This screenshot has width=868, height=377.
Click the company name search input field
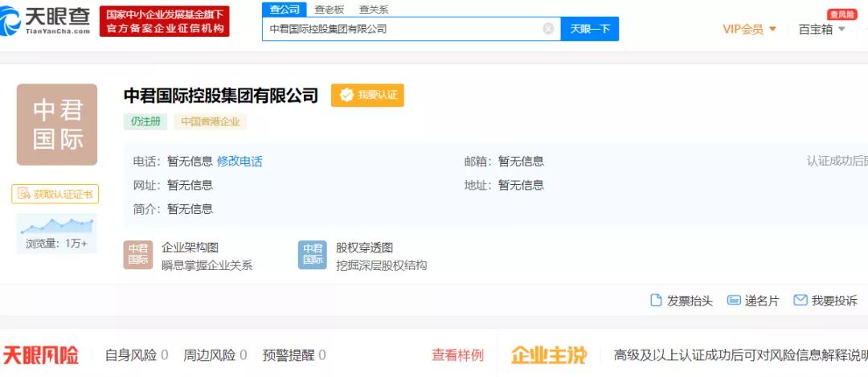point(402,29)
